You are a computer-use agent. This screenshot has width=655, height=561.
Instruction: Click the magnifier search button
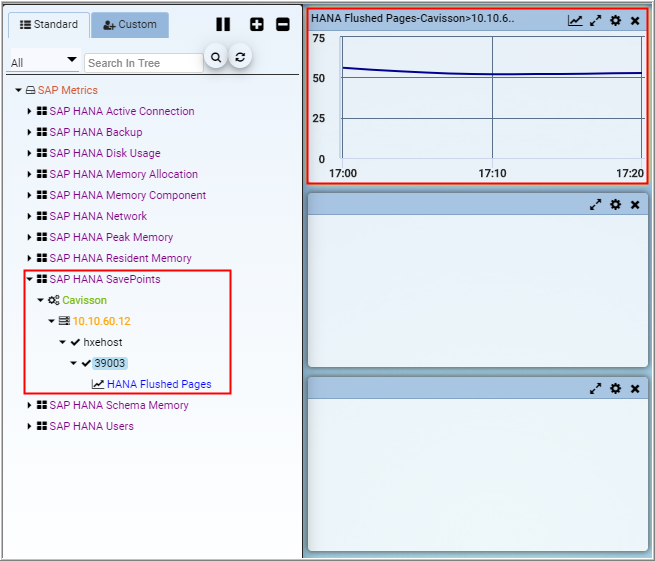click(x=216, y=57)
